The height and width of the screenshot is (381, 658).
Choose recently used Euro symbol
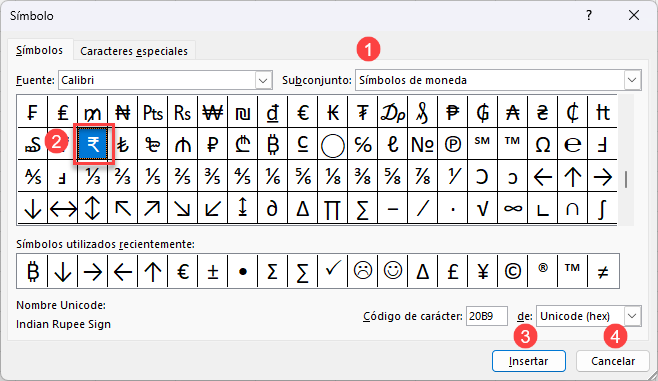coord(183,271)
